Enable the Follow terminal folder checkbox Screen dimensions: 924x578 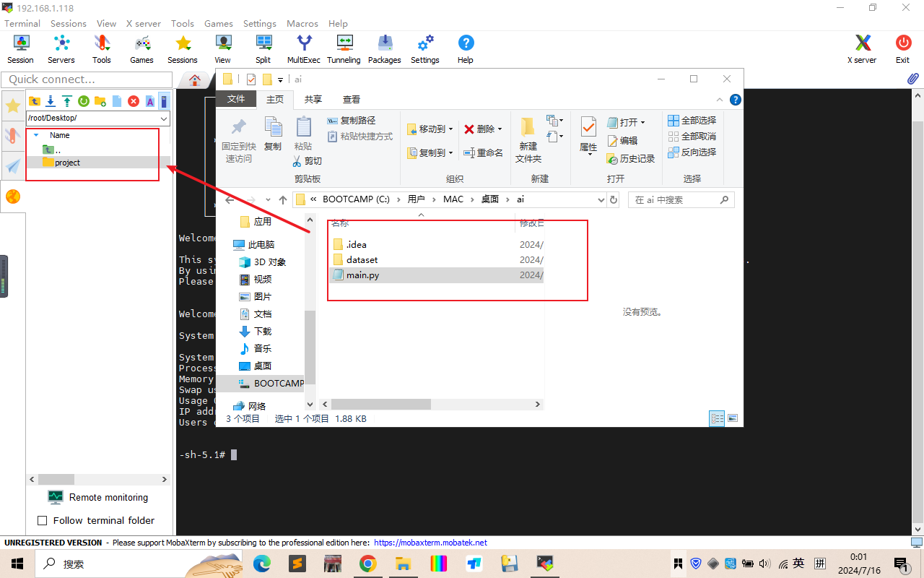pyautogui.click(x=42, y=520)
